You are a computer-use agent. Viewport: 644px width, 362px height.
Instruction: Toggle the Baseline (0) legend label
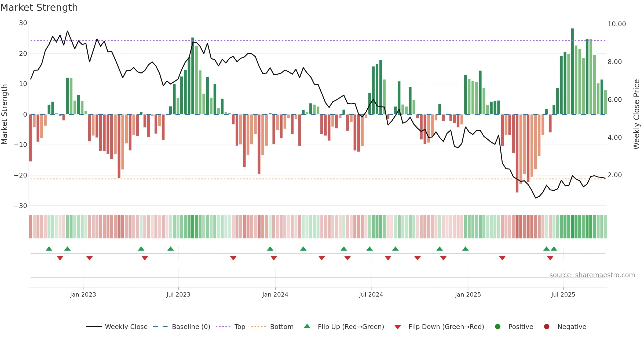[191, 327]
